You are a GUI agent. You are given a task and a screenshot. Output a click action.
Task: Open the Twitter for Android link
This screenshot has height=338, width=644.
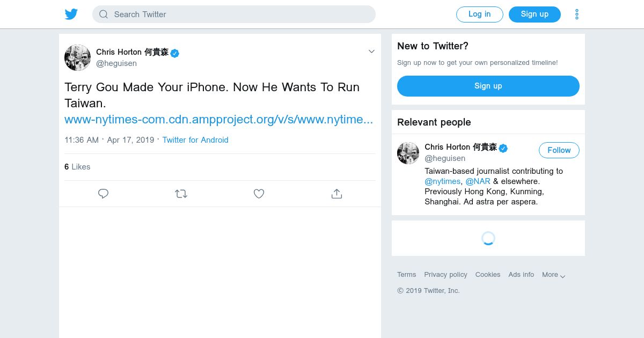pyautogui.click(x=195, y=140)
